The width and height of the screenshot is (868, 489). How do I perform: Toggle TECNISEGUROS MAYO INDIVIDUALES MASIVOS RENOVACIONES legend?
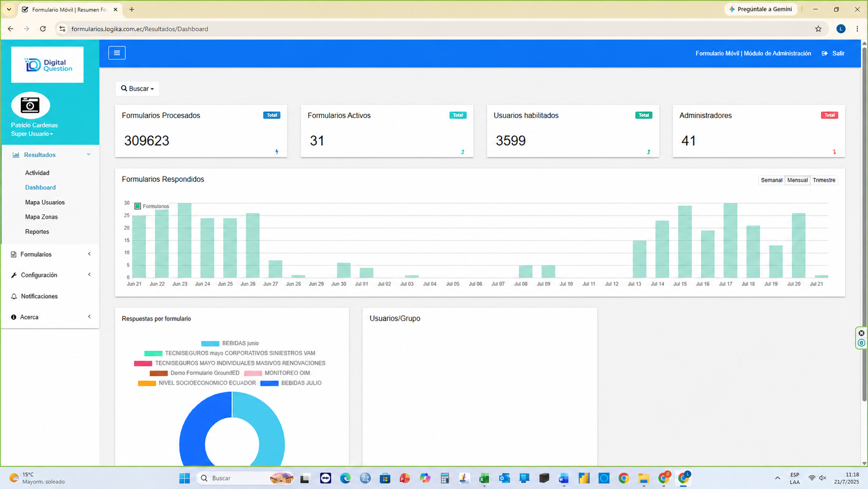[x=229, y=363]
